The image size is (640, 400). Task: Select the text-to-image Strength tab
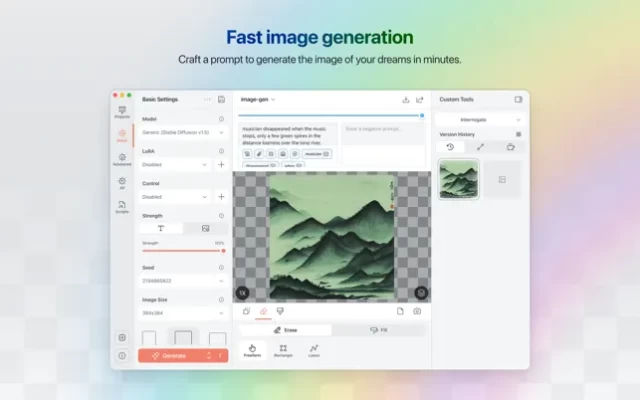coord(162,229)
